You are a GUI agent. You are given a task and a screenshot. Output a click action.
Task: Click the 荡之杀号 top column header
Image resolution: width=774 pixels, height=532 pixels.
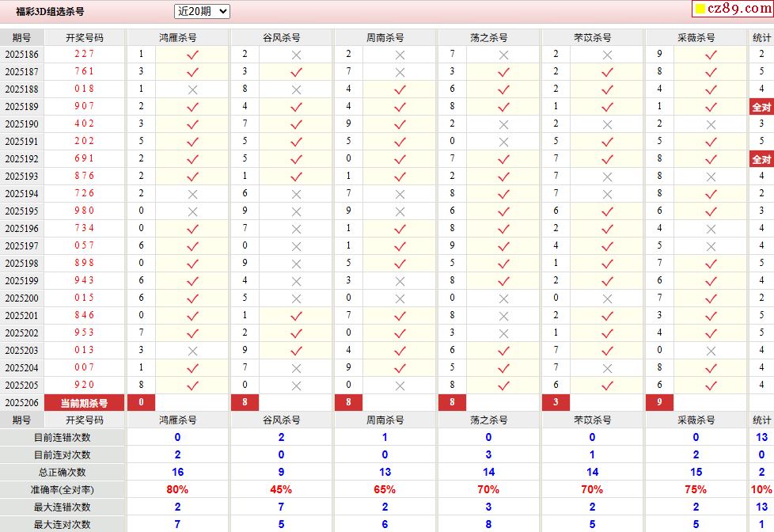tap(488, 37)
